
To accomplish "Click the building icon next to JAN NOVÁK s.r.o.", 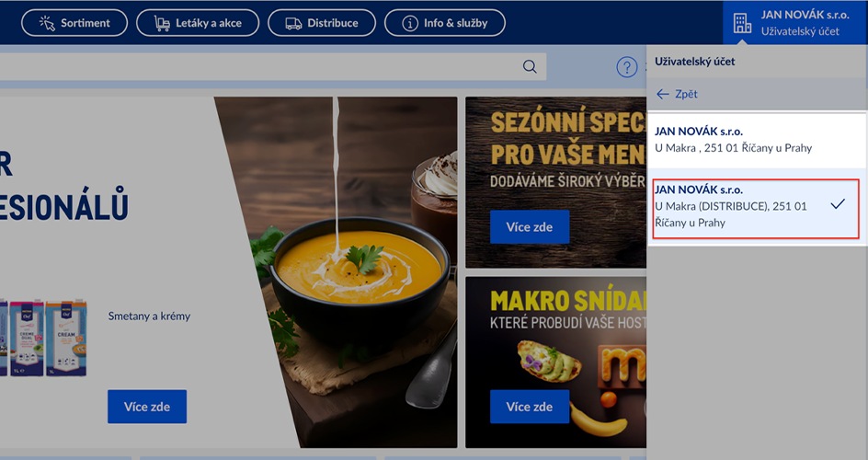I will click(742, 23).
